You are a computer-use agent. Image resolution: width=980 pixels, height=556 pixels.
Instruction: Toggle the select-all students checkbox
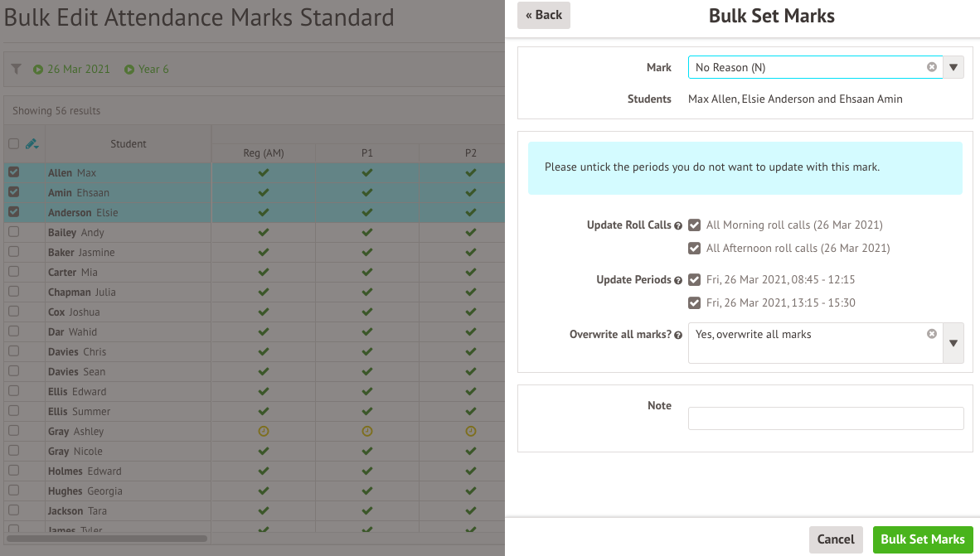pyautogui.click(x=14, y=143)
